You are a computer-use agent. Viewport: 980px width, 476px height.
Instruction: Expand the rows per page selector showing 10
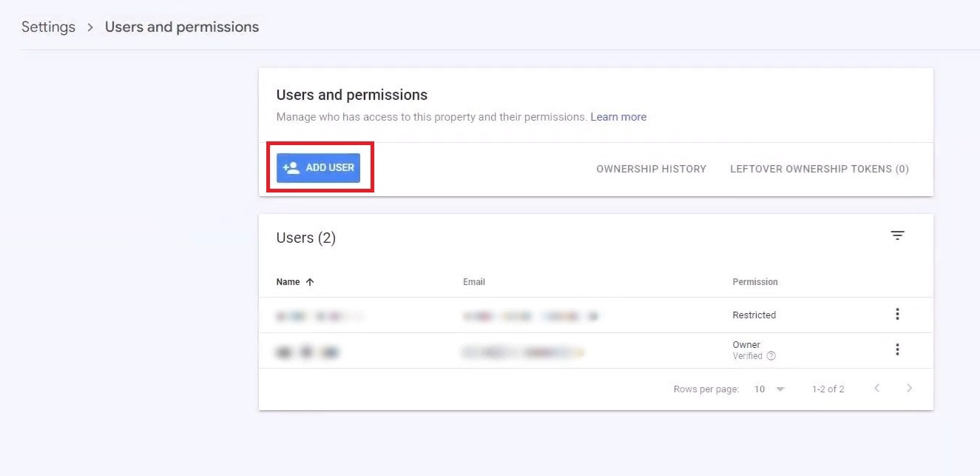(x=769, y=388)
